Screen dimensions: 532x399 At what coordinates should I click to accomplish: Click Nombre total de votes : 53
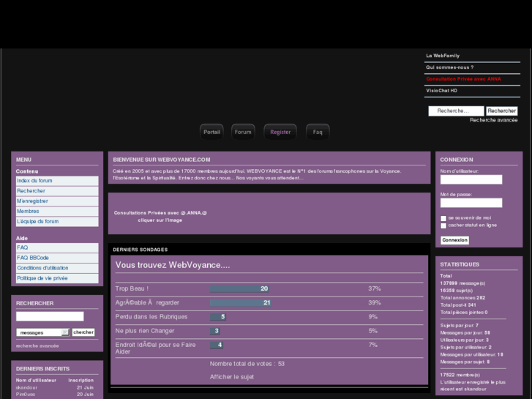pos(247,364)
